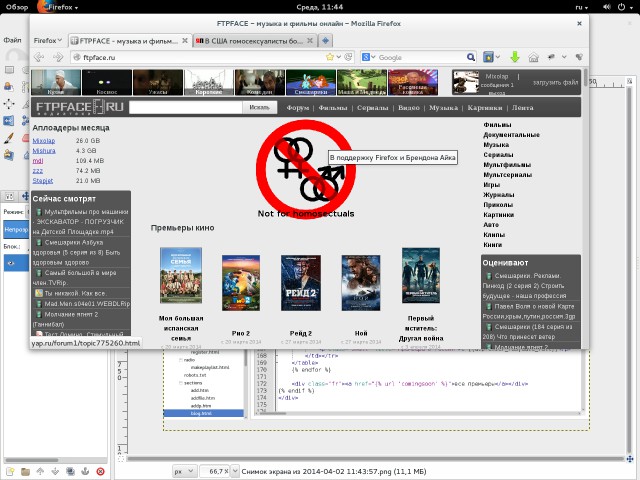The width and height of the screenshot is (640, 480).
Task: Toggle layer visibility eye in GIMP layers panel
Action: pos(11,263)
